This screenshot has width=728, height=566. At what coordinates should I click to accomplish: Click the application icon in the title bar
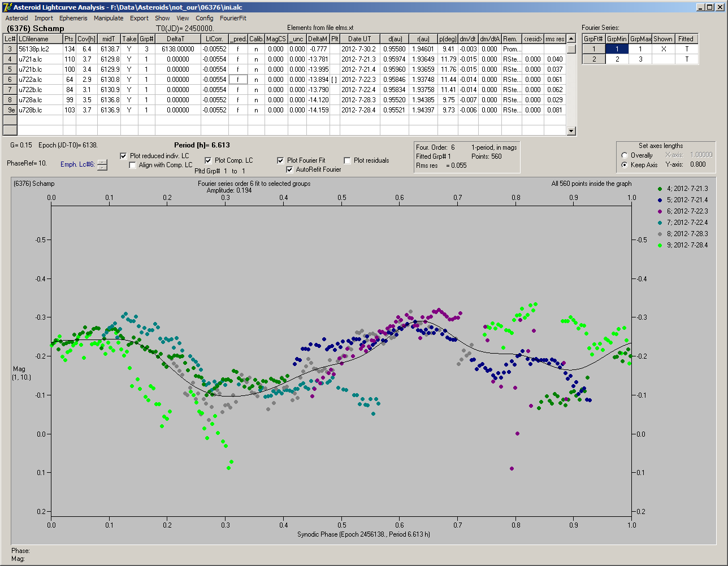(7, 7)
